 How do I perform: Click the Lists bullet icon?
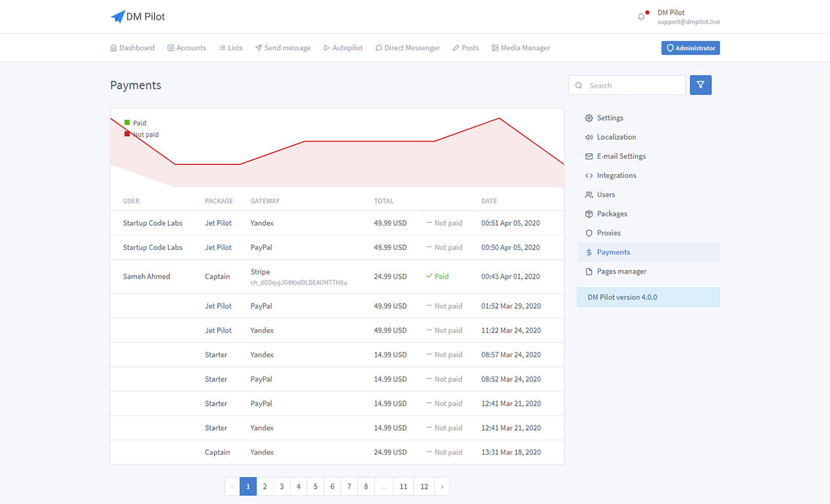(222, 48)
